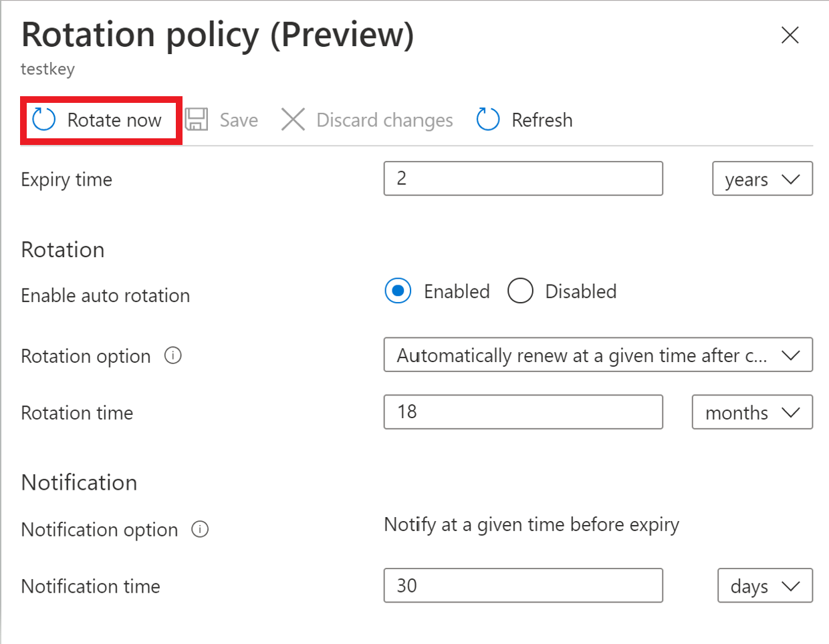Viewport: 829px width, 644px height.
Task: Click the Rotate now label
Action: click(114, 120)
